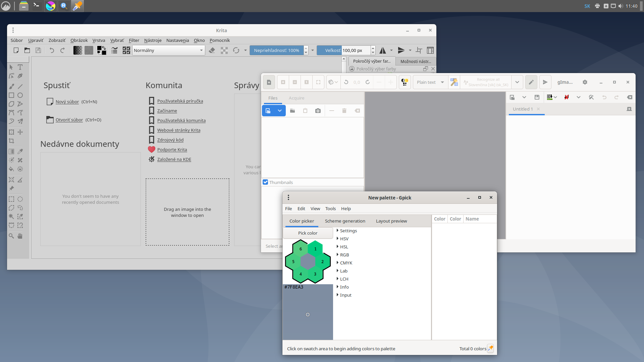Toggle preserve alpha checkerboard icon in Krita toolbar
The image size is (644, 362).
224,50
